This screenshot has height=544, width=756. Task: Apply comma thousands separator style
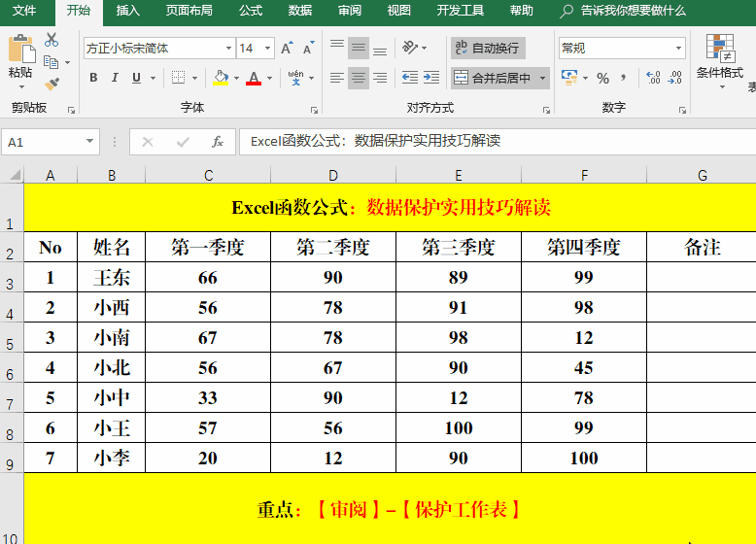point(624,78)
